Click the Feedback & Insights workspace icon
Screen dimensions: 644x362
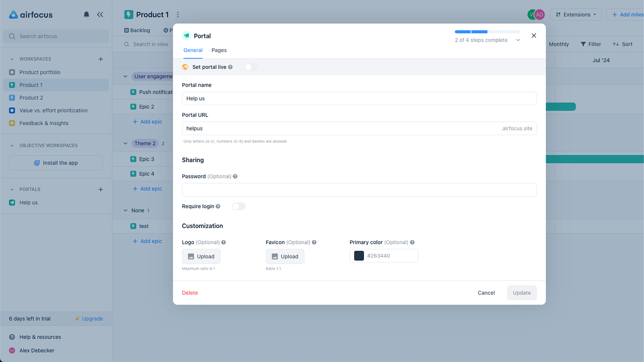(x=12, y=123)
